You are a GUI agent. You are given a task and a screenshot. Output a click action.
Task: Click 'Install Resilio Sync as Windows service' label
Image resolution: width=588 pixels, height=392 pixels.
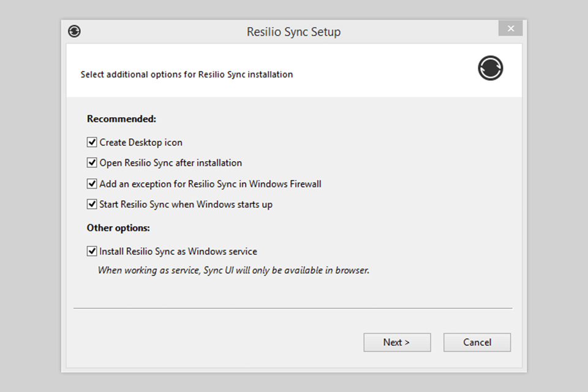(178, 251)
